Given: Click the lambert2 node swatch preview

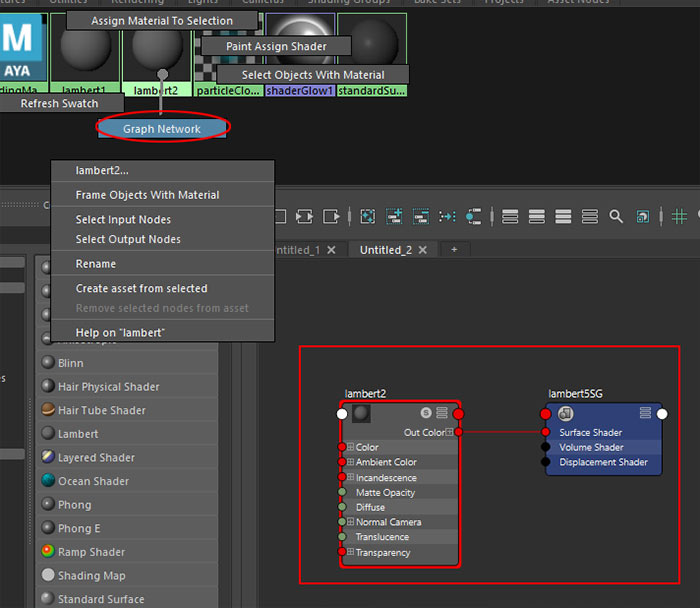Looking at the screenshot, I should tap(361, 413).
